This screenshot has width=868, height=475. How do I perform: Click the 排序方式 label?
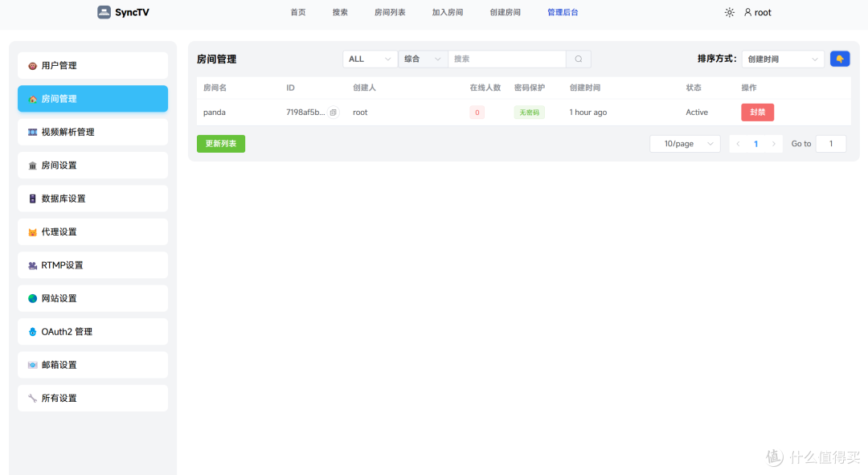coord(717,59)
